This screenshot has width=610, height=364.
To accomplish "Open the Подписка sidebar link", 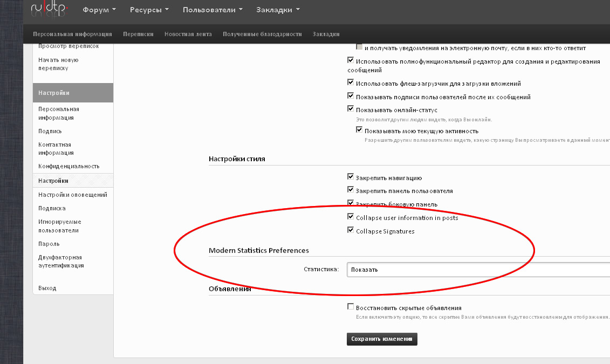I will tap(52, 208).
